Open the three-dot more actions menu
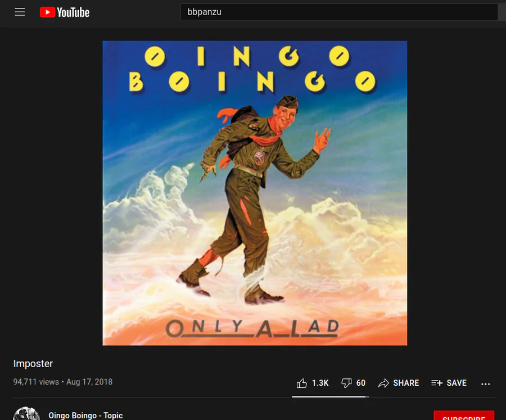 point(485,384)
